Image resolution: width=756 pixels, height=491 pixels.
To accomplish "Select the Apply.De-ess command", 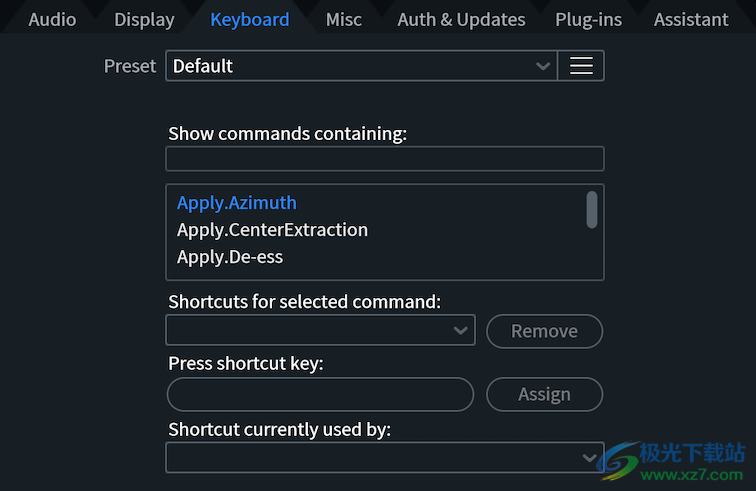I will click(x=230, y=257).
